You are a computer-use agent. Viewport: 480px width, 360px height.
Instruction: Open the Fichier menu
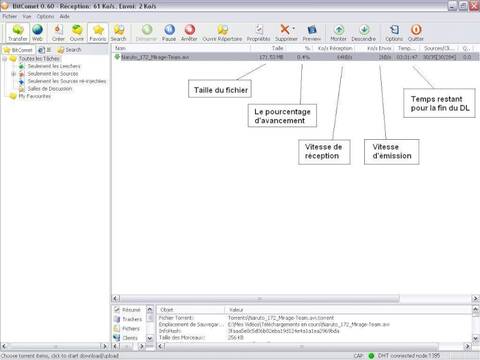10,16
